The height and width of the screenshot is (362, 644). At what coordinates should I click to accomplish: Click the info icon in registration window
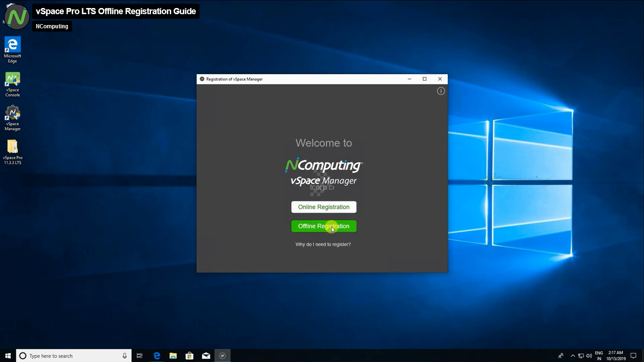click(x=441, y=91)
